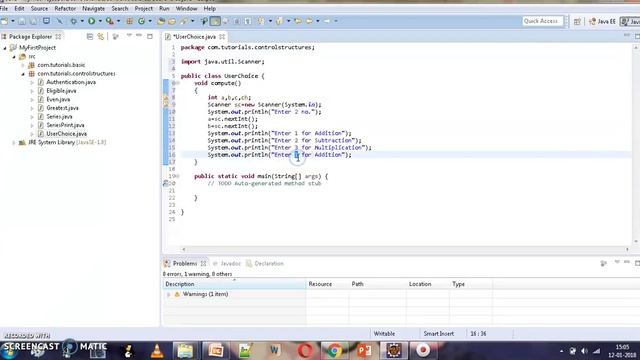Click the Type column header
Screen dimensions: 640x360
tap(471, 284)
